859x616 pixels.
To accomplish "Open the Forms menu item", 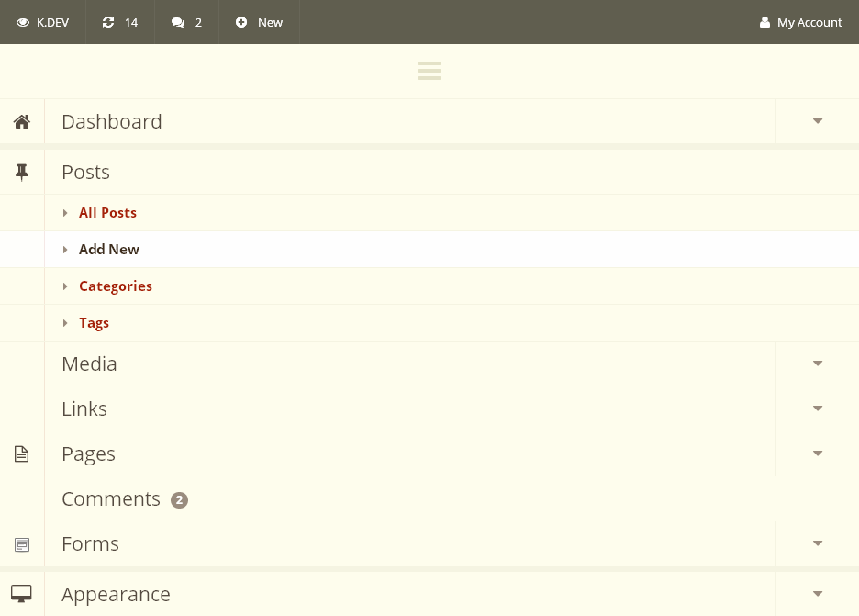I will [x=90, y=543].
